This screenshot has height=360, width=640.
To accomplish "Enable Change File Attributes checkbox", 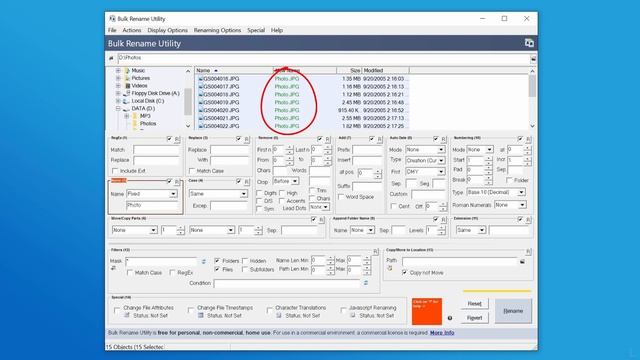I will (117, 311).
